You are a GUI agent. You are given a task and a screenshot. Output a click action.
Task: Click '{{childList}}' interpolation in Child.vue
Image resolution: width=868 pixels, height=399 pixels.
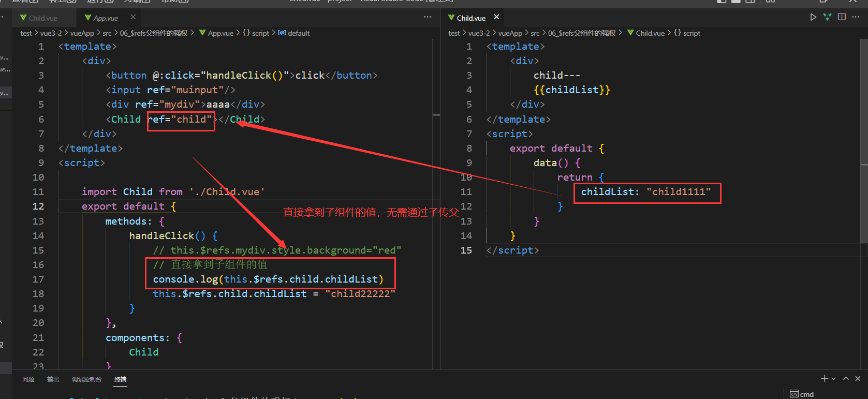coord(572,90)
